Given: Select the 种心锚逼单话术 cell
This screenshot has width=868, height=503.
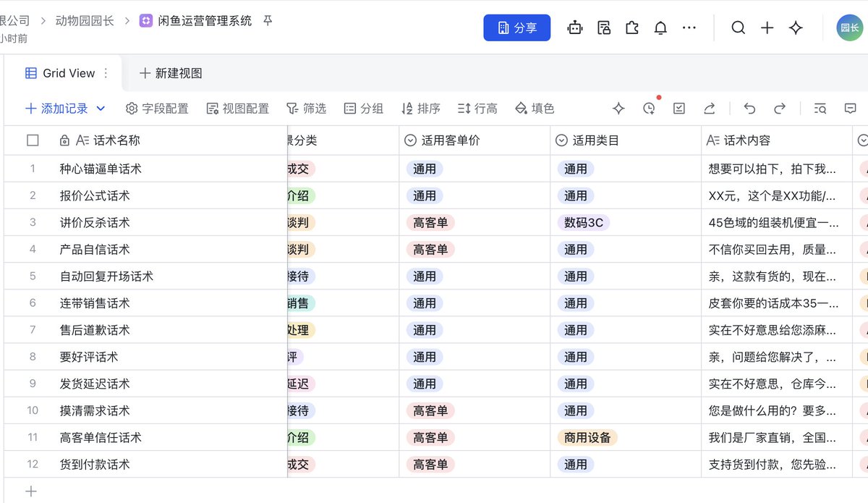Looking at the screenshot, I should tap(171, 169).
